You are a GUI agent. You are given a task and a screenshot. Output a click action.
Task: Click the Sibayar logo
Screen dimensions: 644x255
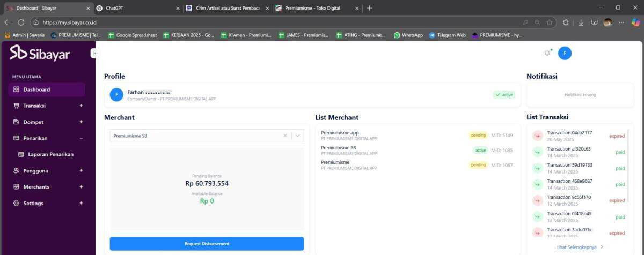tap(40, 53)
